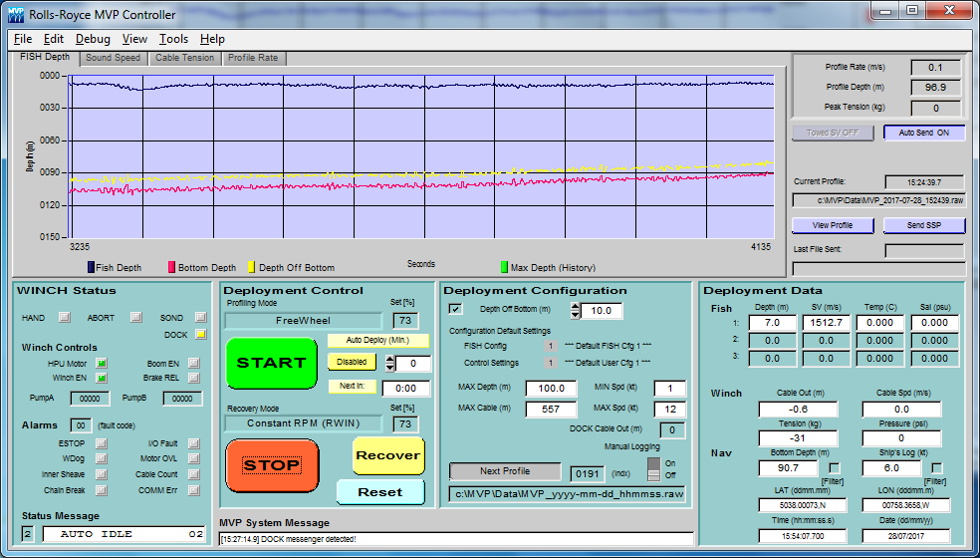Enable the Bottom Depth filter checkbox
Viewport: 980px width, 558px height.
point(834,468)
